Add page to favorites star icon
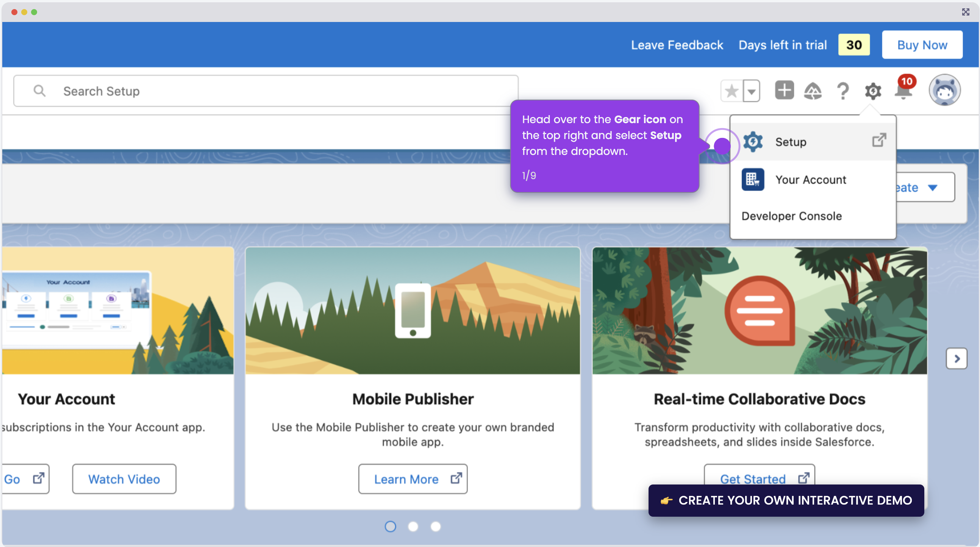The image size is (980, 547). click(x=731, y=91)
